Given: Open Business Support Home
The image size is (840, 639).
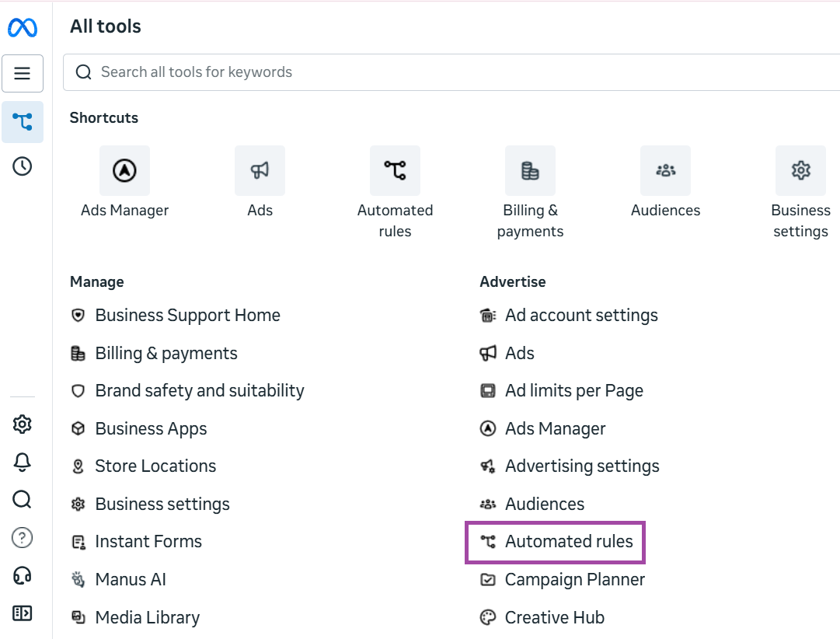Looking at the screenshot, I should pos(187,315).
